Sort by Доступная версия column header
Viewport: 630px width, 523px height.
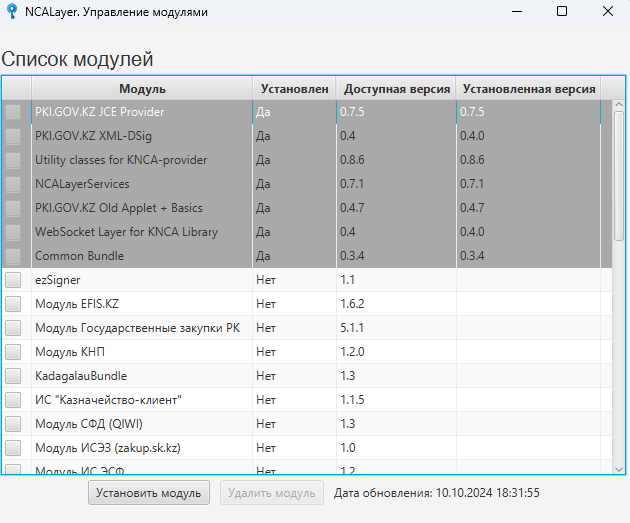[x=397, y=89]
